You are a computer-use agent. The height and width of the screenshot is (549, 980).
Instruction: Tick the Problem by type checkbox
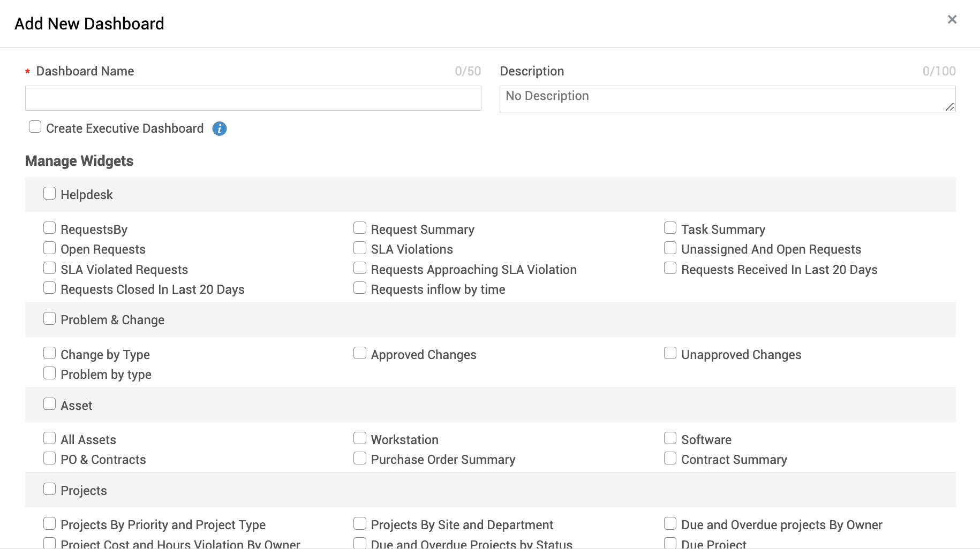pyautogui.click(x=50, y=373)
